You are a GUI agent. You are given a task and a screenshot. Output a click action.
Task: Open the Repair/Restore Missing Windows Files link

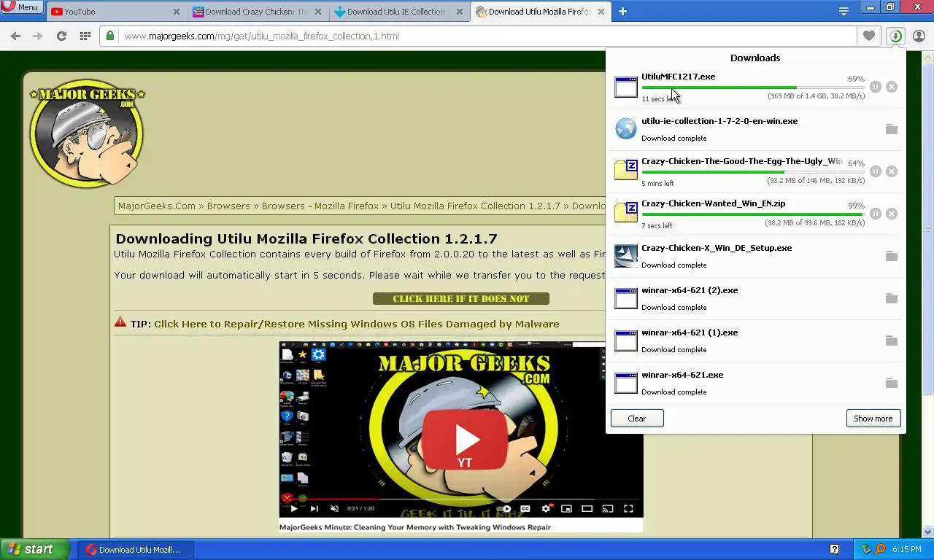point(357,324)
